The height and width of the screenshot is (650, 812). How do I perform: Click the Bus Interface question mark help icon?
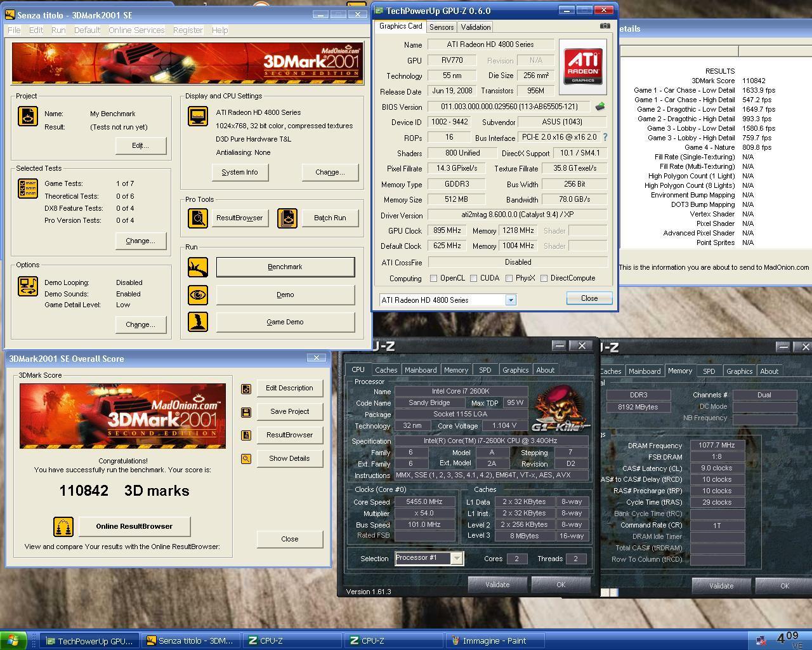click(x=605, y=137)
